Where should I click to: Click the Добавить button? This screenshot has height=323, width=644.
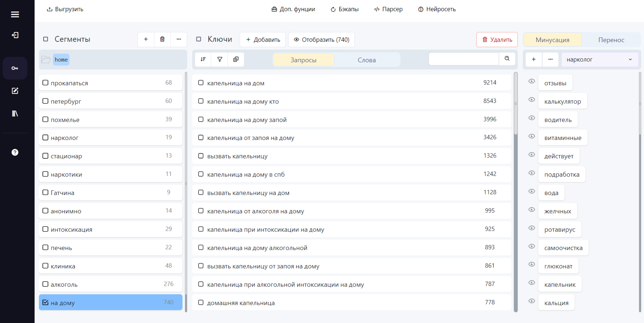[263, 40]
